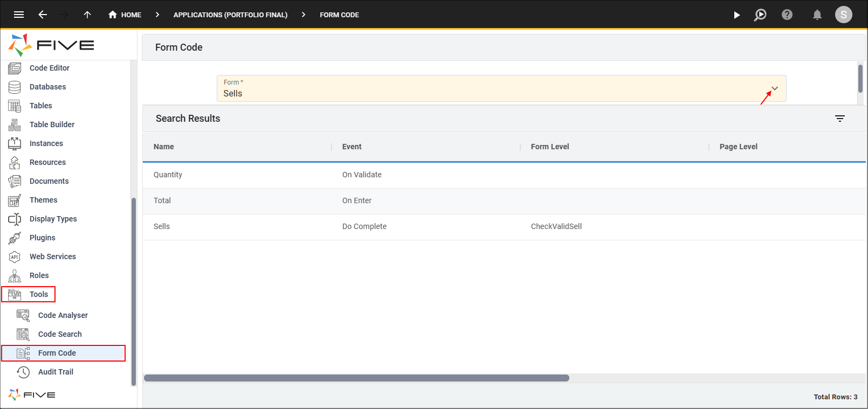Click the Plugins icon
This screenshot has height=409, width=868.
pyautogui.click(x=15, y=238)
